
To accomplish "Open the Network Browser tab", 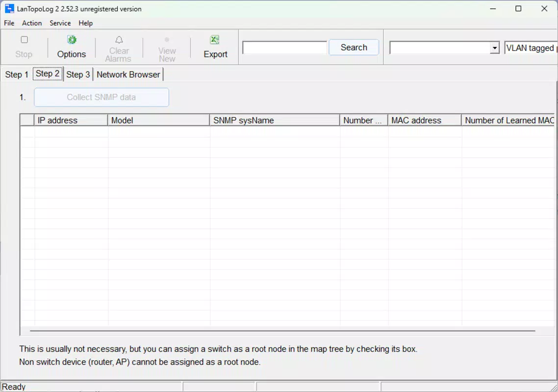I will tap(128, 74).
